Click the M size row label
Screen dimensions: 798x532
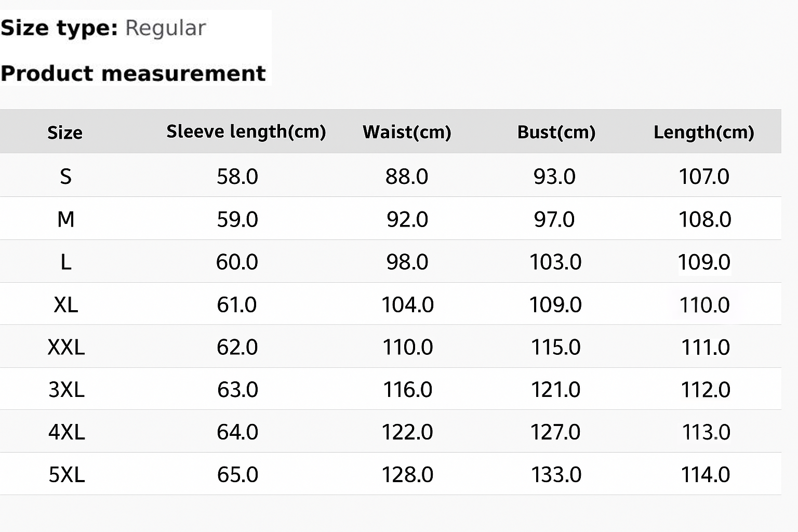[x=66, y=219]
